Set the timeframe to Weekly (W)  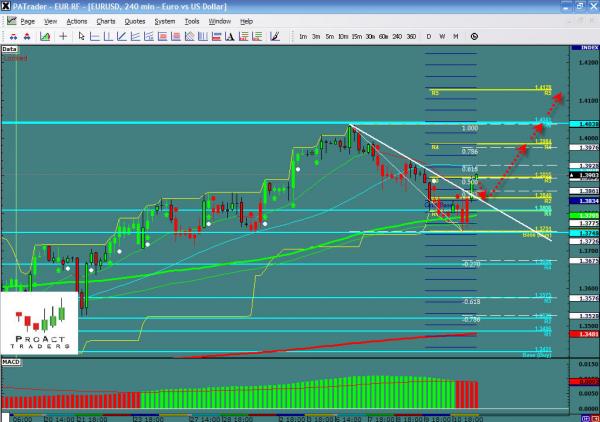[442, 36]
